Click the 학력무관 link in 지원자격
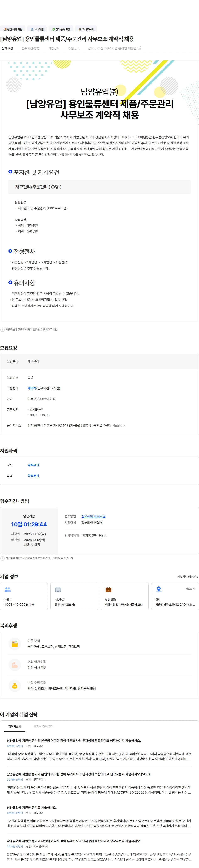 tap(33, 476)
